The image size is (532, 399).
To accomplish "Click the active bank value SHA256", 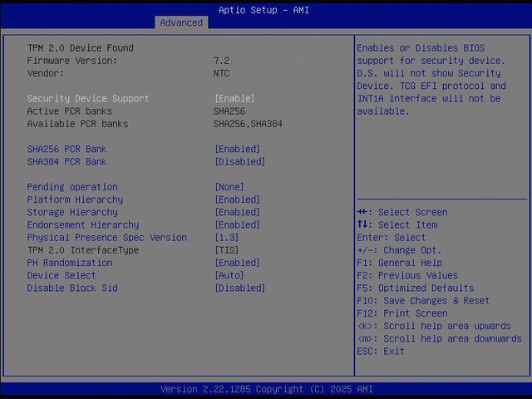I will pos(229,111).
